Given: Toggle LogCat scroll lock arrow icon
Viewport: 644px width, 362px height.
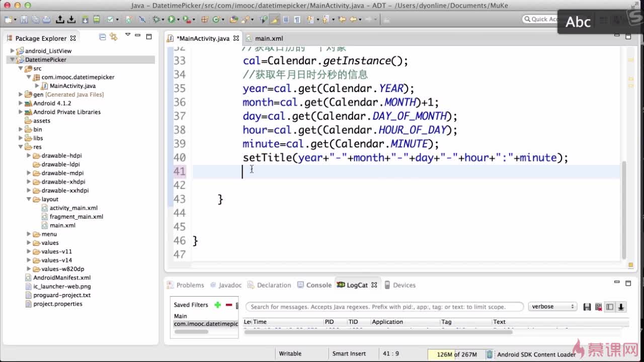Looking at the screenshot, I should click(621, 307).
